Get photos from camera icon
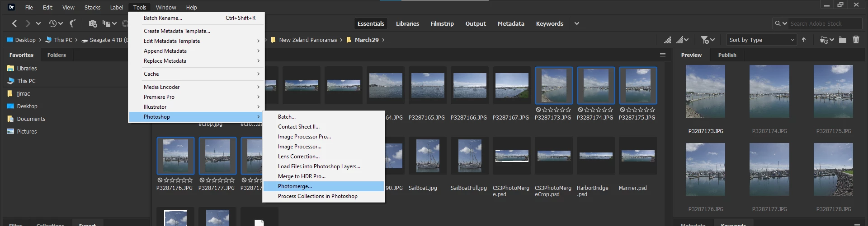Screen dimensions: 868x226 [x=93, y=23]
